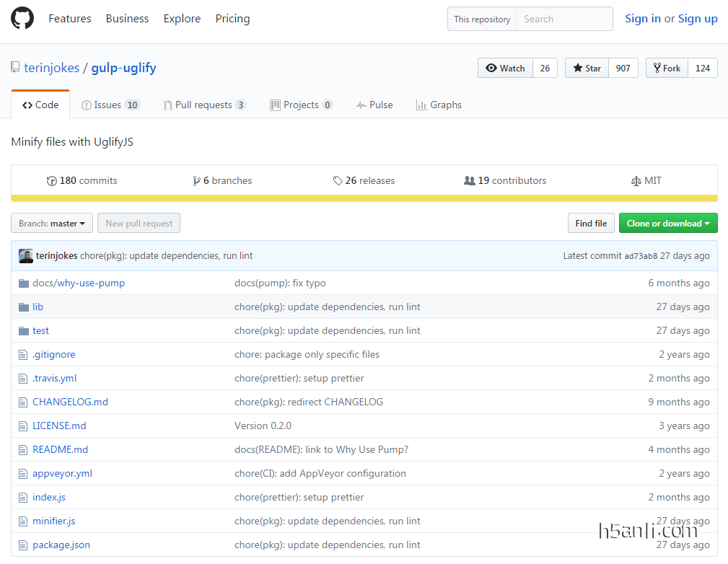728x564 pixels.
Task: Star the gulp-uglify repository
Action: 587,69
